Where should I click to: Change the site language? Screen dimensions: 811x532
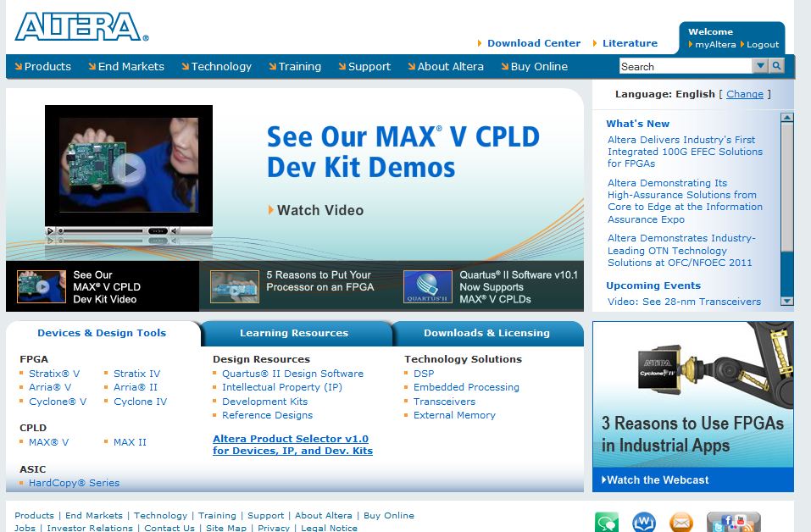coord(744,94)
